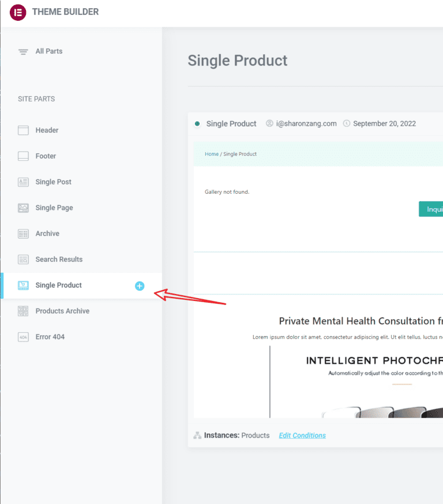
Task: Click the Header site part icon
Action: 23,130
